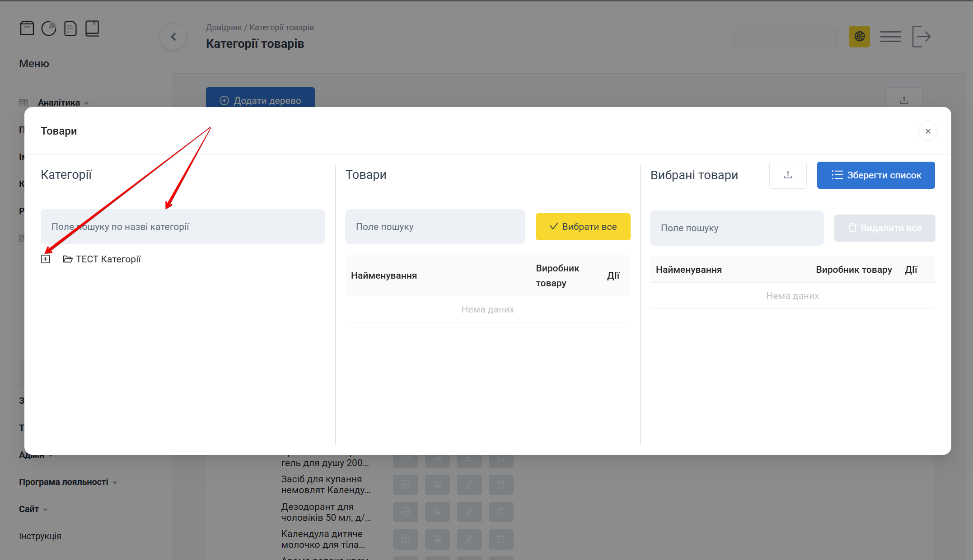
Task: Collapse sidebar with the back chevron
Action: [173, 37]
